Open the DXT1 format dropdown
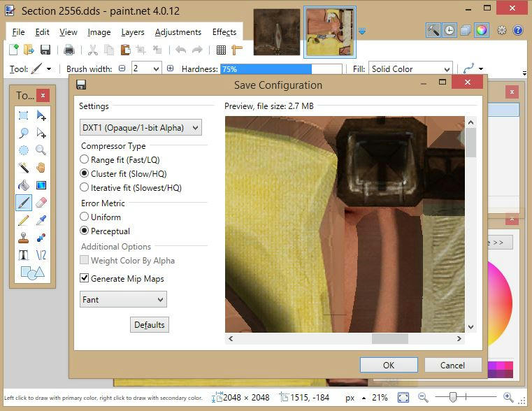 coord(141,127)
